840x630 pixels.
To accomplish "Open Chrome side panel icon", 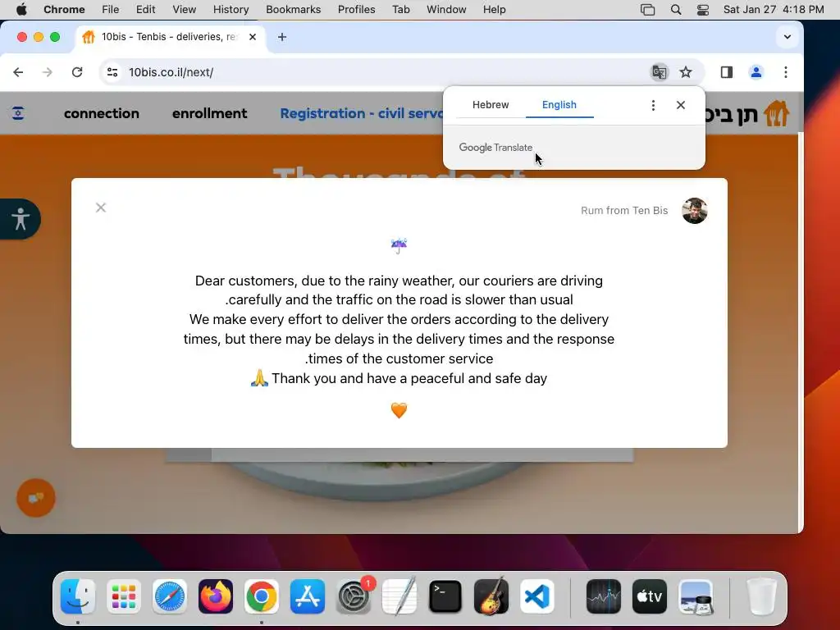I will [727, 72].
